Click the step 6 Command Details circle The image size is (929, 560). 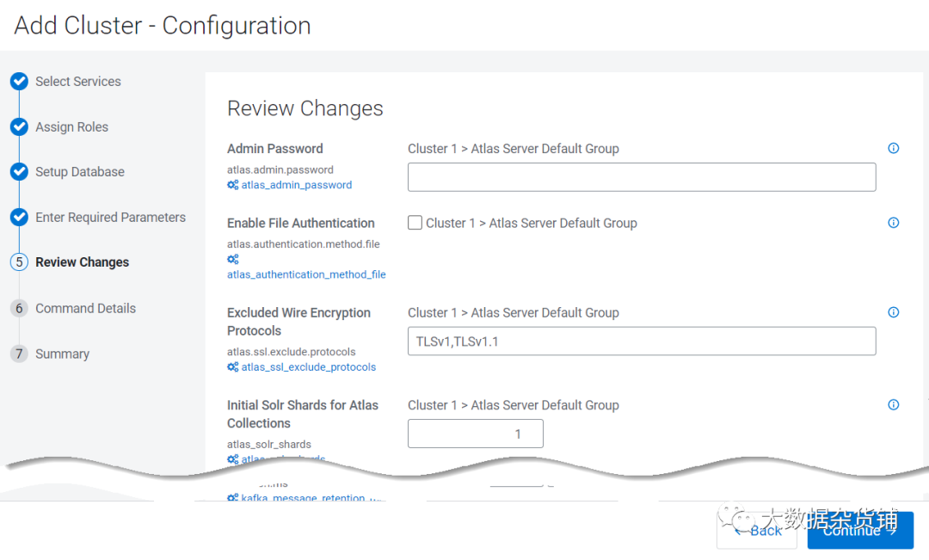click(19, 308)
